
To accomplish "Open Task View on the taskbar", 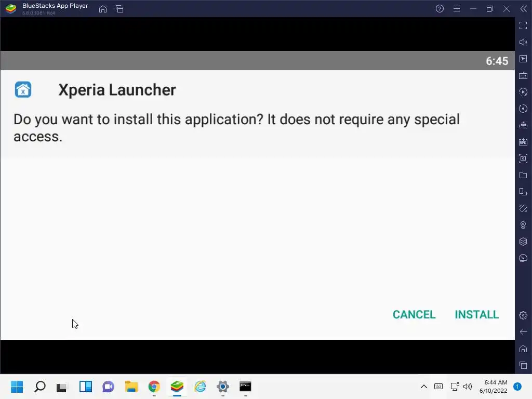I will (x=62, y=387).
